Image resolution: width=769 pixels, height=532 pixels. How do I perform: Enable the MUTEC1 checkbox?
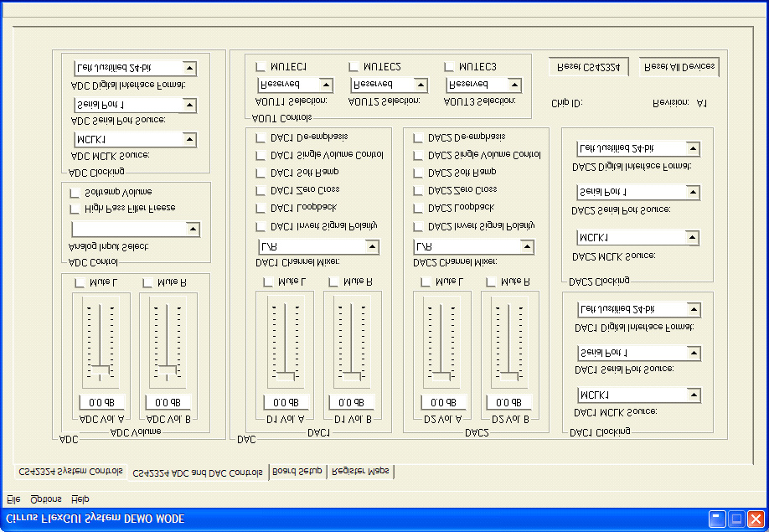pyautogui.click(x=260, y=66)
